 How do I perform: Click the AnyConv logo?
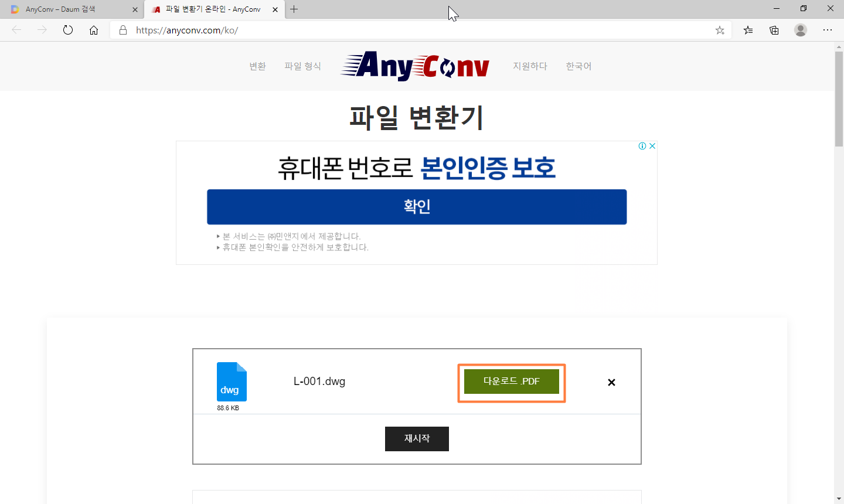[415, 66]
